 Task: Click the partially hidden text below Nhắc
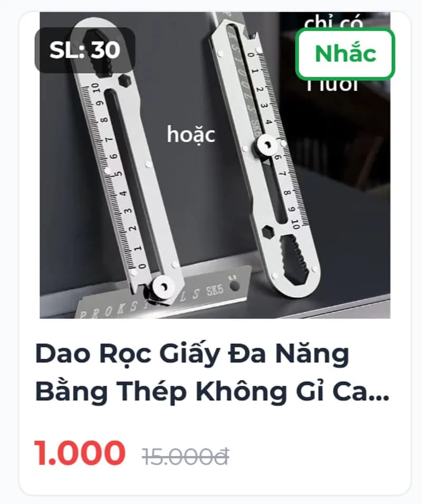coord(332,85)
